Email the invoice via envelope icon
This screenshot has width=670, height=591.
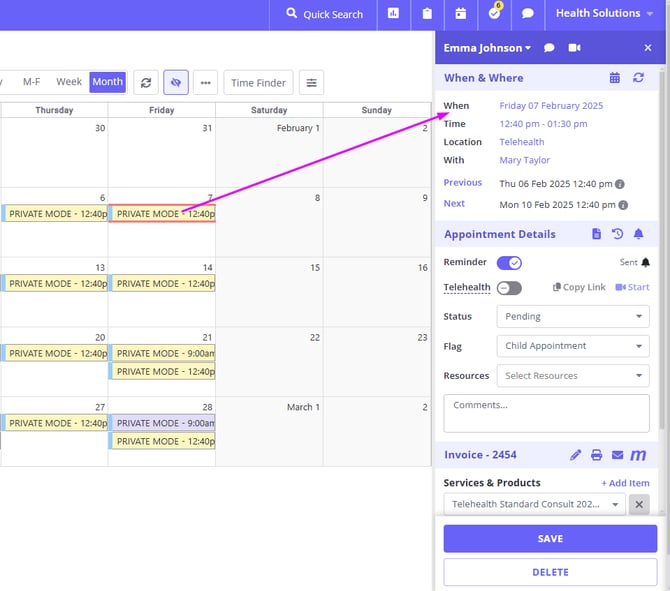[x=617, y=455]
